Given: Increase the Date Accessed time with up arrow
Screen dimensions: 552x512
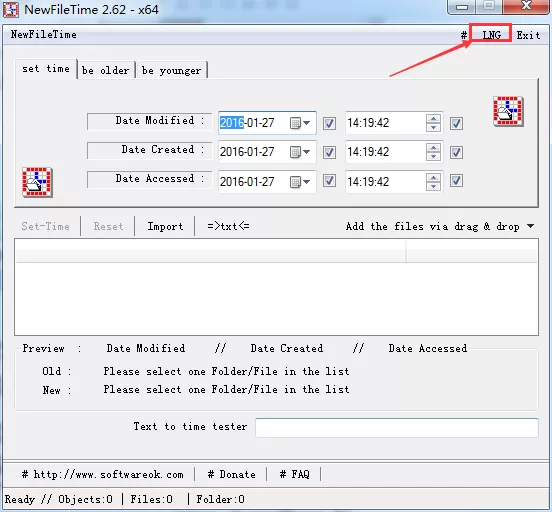Looking at the screenshot, I should 433,177.
